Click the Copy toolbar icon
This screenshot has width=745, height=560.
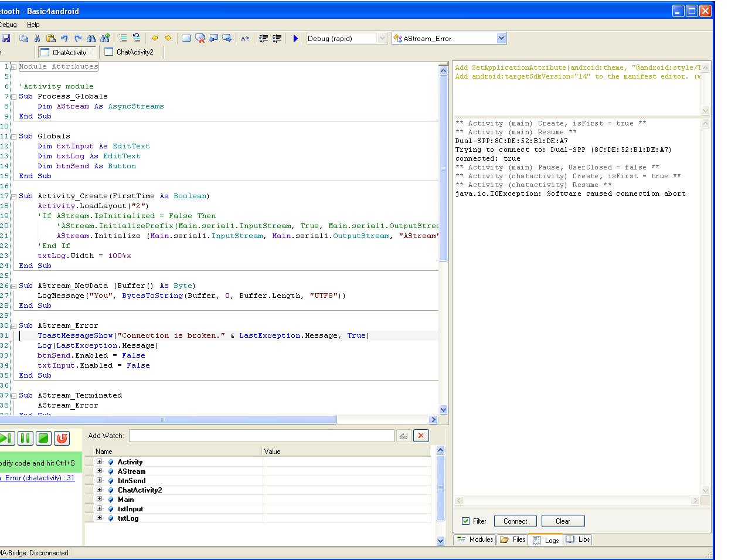point(24,38)
